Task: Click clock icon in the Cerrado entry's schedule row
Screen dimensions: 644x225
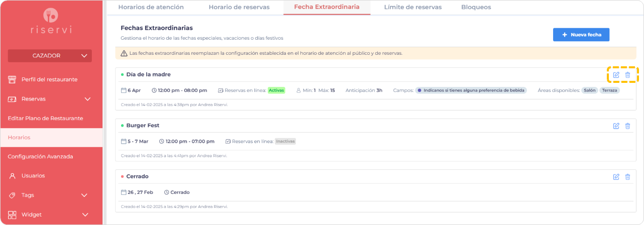Action: 167,192
